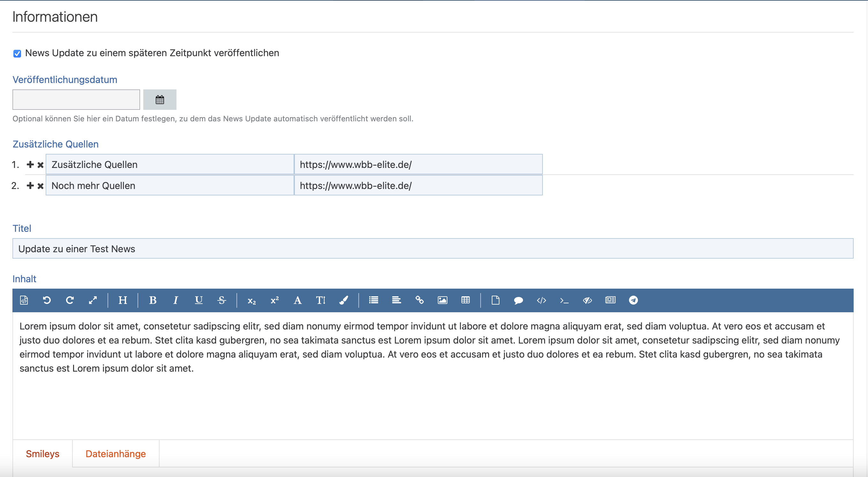The image size is (868, 477).
Task: Open the calendar date picker button
Action: coord(160,100)
